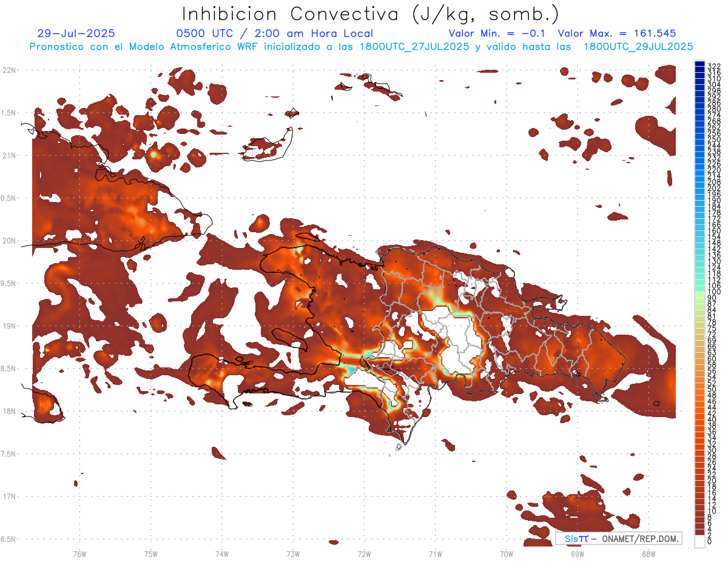Click the "Pronóstico con el Modelo Atmósferico WRF" forecast line
Viewport: 728px width, 562px height.
[x=361, y=46]
